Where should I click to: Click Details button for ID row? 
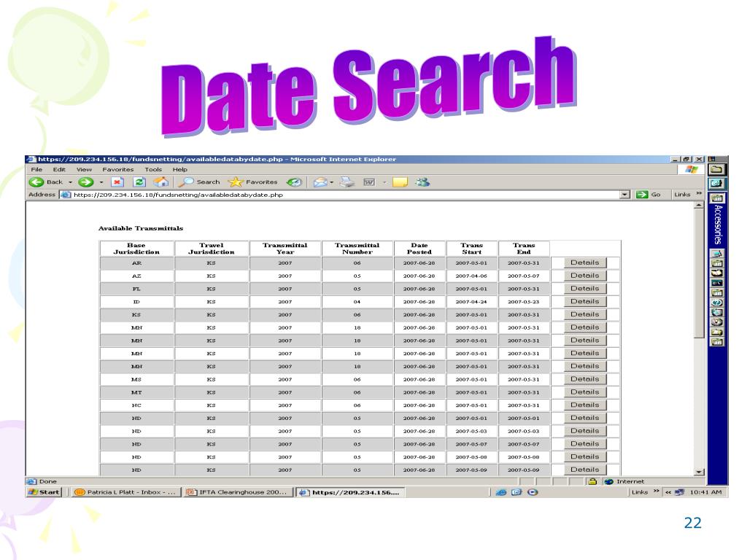585,301
